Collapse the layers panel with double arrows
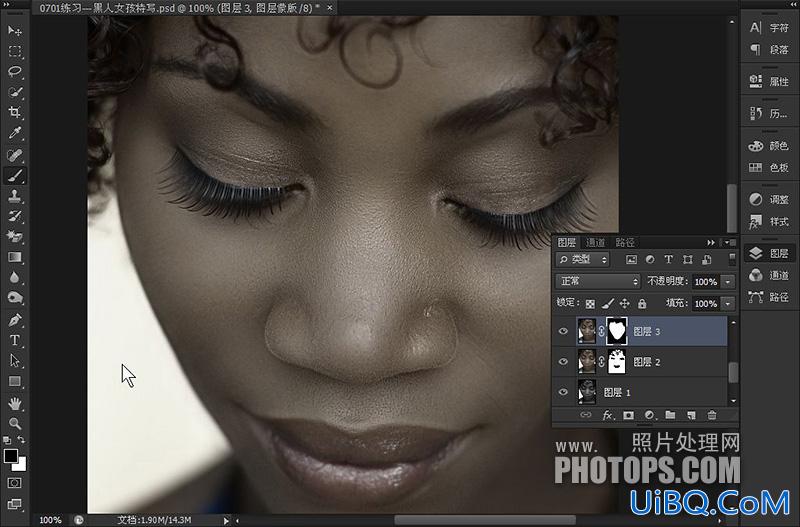The width and height of the screenshot is (800, 527). [711, 242]
